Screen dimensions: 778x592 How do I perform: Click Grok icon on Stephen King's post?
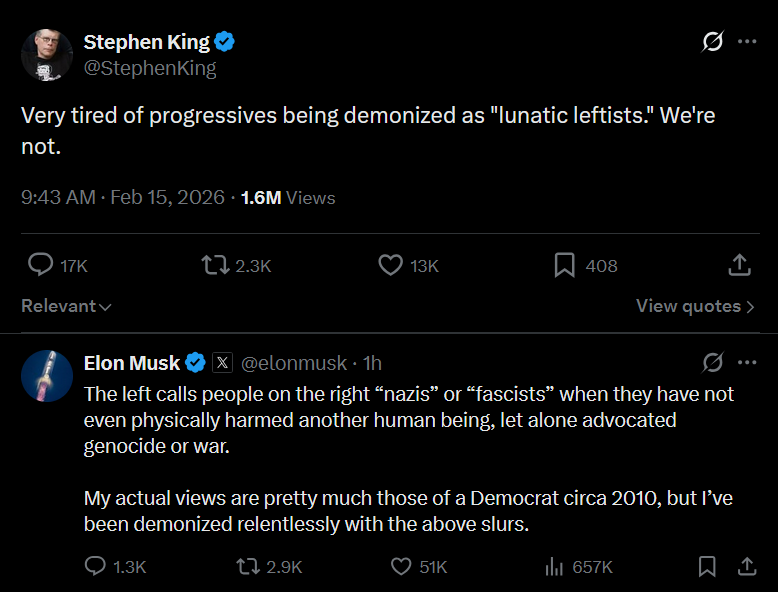[713, 42]
